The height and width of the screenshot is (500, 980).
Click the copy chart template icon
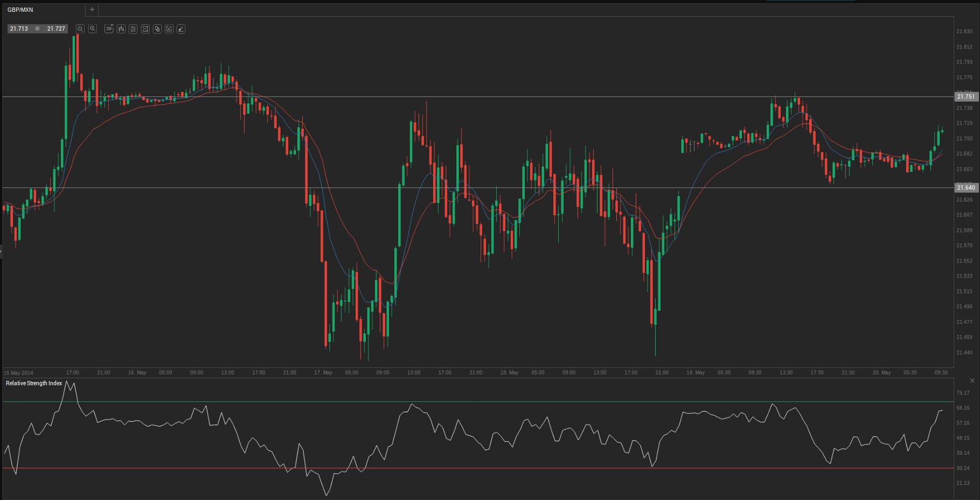tap(157, 29)
